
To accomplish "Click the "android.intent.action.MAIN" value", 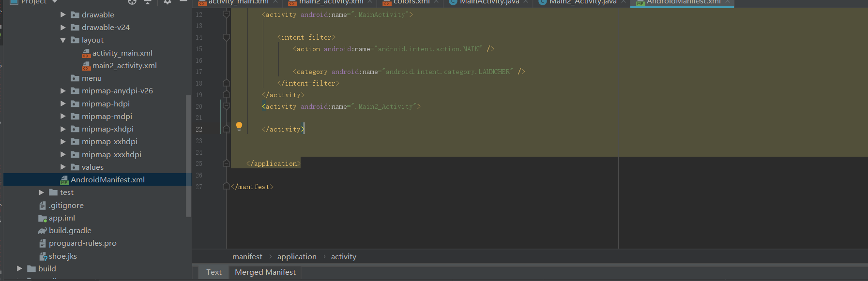I will 428,49.
